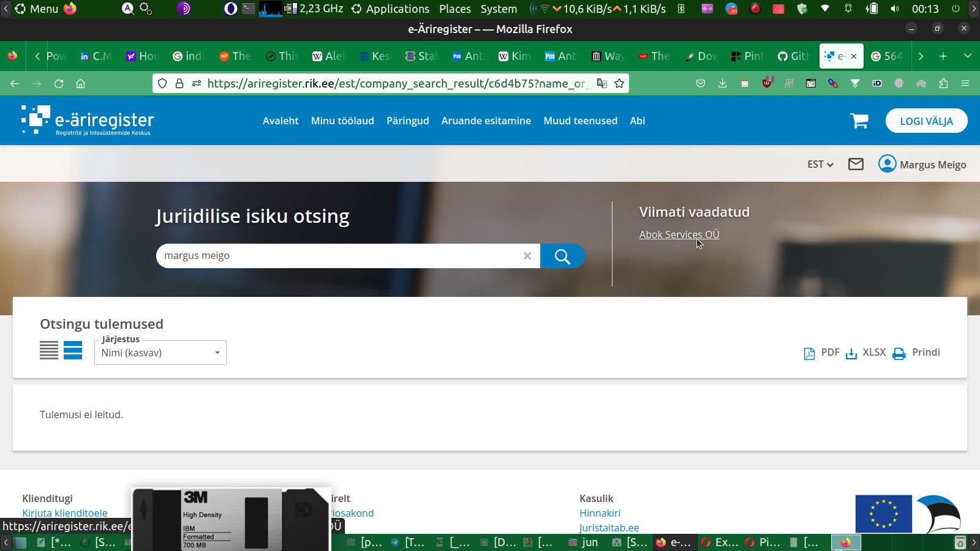Clear the search field with the X
This screenshot has width=980, height=551.
coord(527,256)
